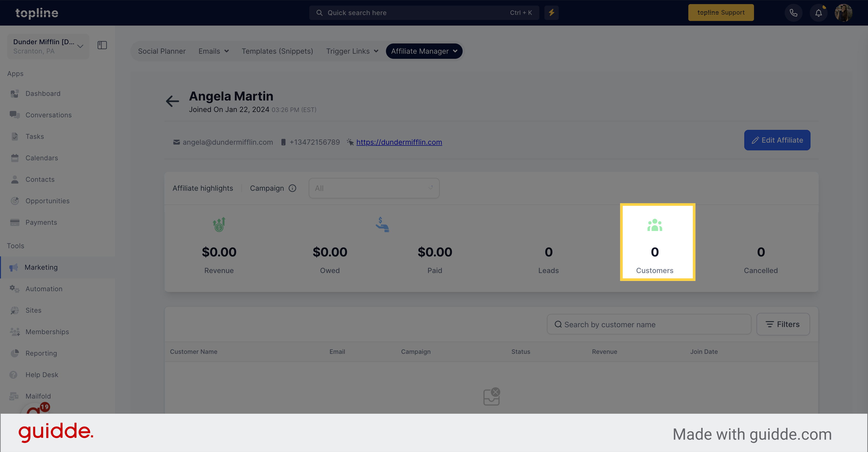Open the dundermifflin.com link
This screenshot has width=868, height=452.
(399, 142)
